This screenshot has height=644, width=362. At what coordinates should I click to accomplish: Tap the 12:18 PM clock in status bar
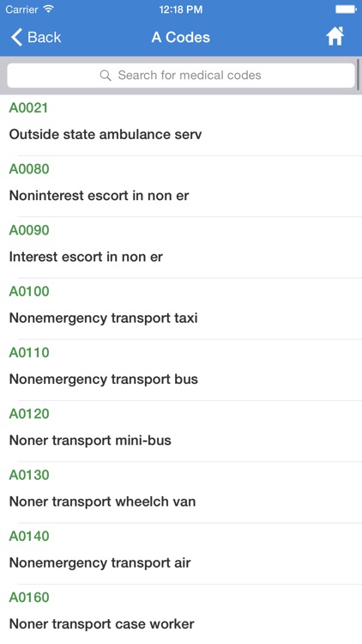click(181, 9)
